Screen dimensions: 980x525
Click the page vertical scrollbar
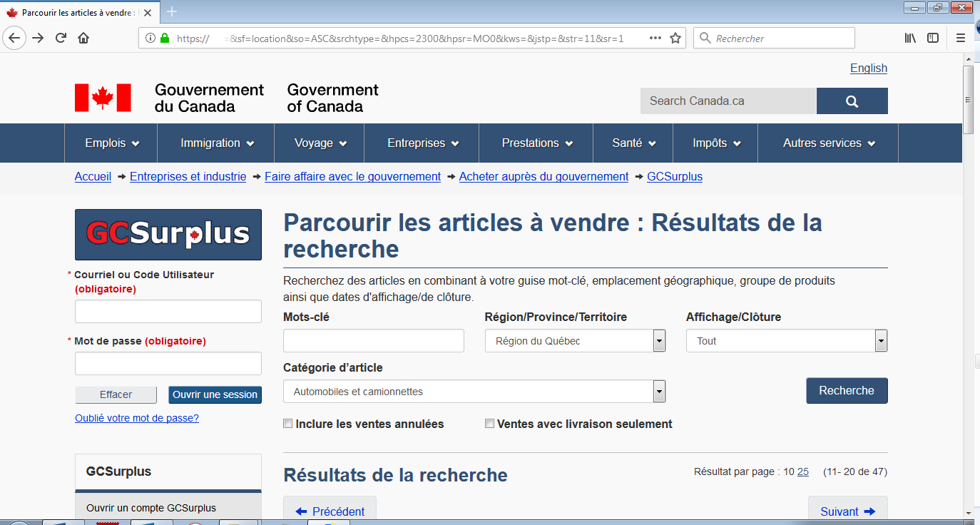[968, 285]
